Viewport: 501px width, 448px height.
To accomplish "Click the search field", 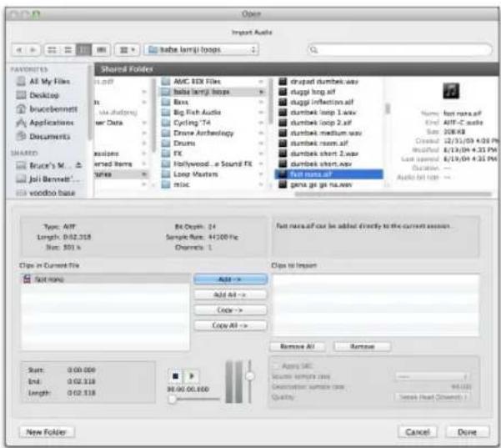I will 400,50.
